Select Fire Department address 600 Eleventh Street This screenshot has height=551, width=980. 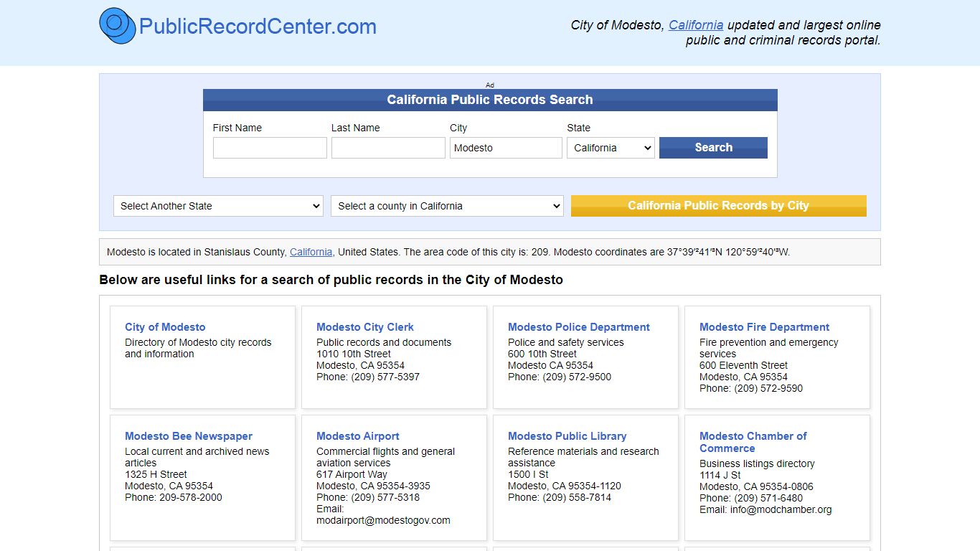click(743, 365)
